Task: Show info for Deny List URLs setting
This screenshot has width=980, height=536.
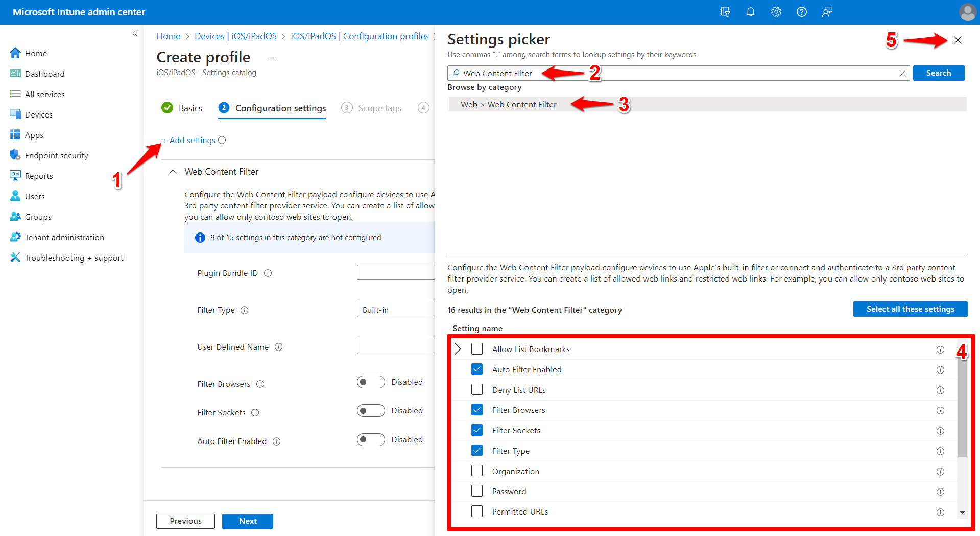Action: coord(940,390)
